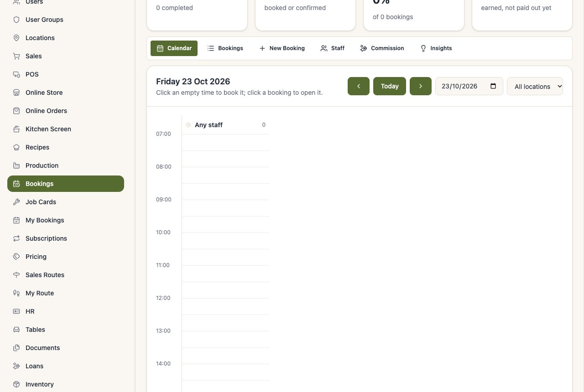Click the Online Store shop icon
The image size is (584, 392).
(16, 93)
